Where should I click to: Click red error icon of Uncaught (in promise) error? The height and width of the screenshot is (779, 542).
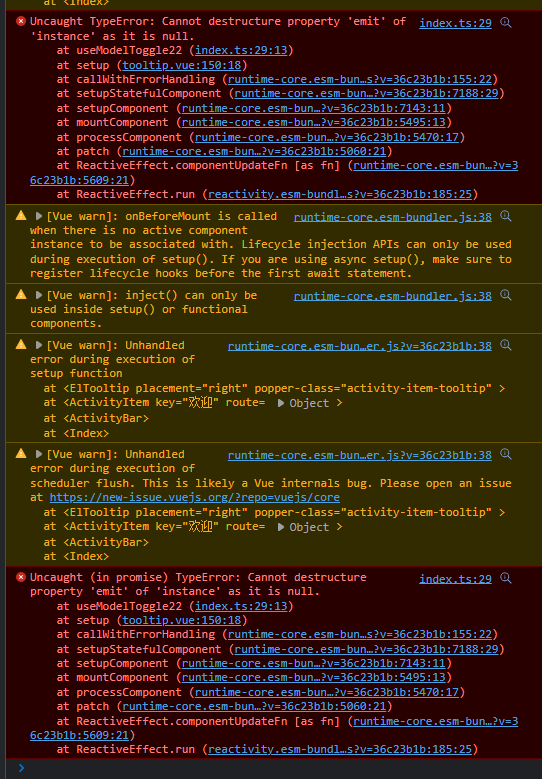[20, 577]
